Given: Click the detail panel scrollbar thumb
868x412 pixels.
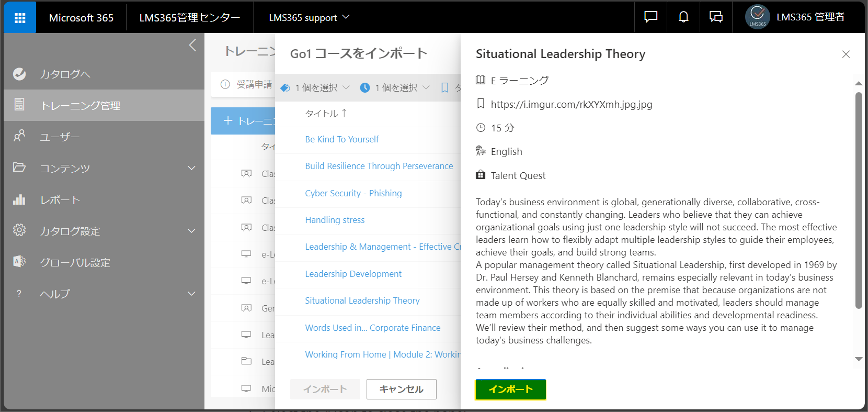Looking at the screenshot, I should [x=859, y=201].
